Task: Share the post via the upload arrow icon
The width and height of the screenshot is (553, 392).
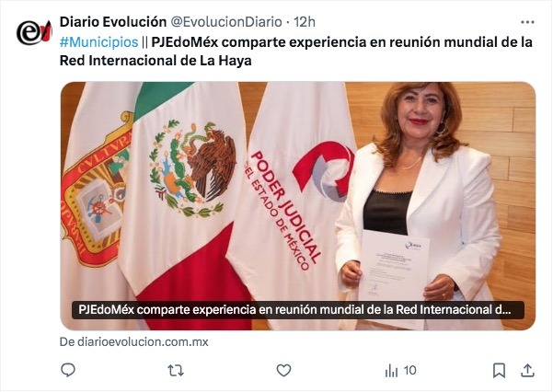Action: click(527, 371)
